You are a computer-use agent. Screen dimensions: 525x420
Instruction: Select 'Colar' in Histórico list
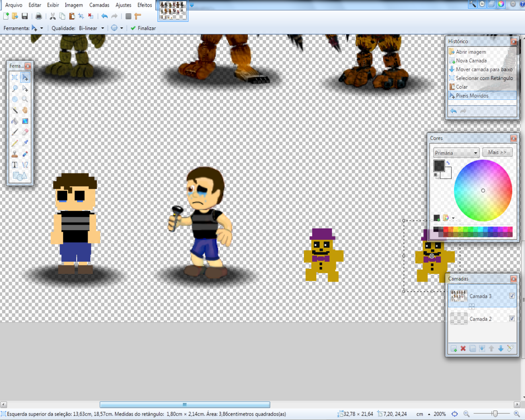pyautogui.click(x=482, y=87)
